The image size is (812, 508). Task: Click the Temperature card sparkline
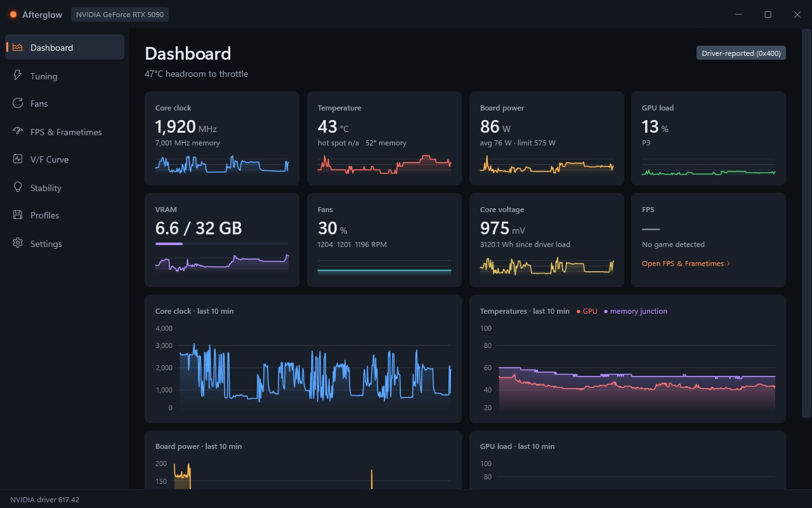click(384, 164)
